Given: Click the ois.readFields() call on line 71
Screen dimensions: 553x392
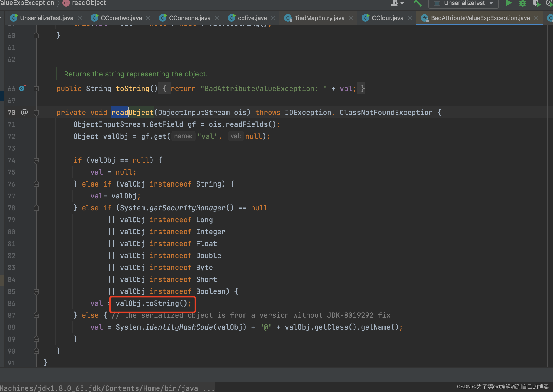Looking at the screenshot, I should [242, 124].
